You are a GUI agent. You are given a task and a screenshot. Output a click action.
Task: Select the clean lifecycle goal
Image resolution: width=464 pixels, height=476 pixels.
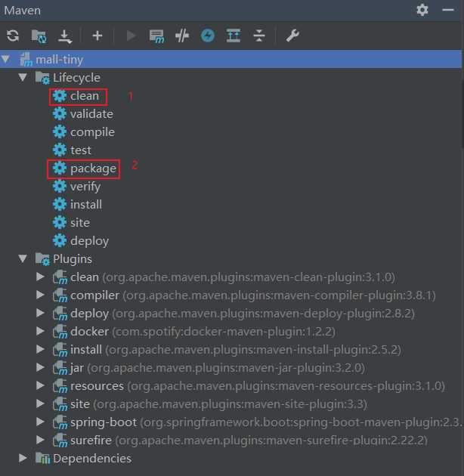pyautogui.click(x=84, y=96)
